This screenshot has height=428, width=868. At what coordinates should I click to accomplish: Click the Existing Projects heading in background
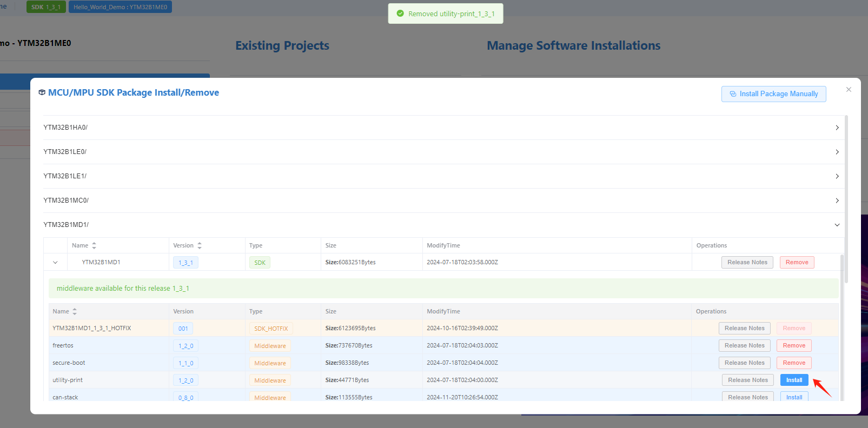click(x=282, y=45)
